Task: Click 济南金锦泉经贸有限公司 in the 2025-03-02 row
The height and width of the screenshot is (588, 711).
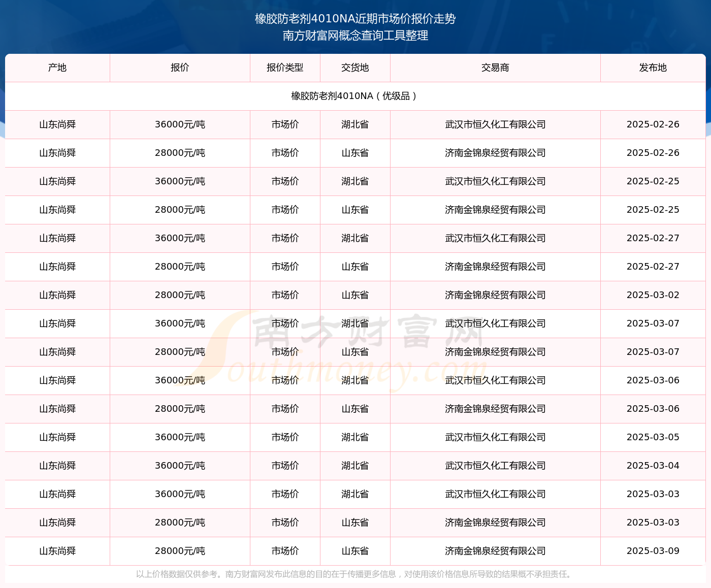Action: tap(495, 295)
